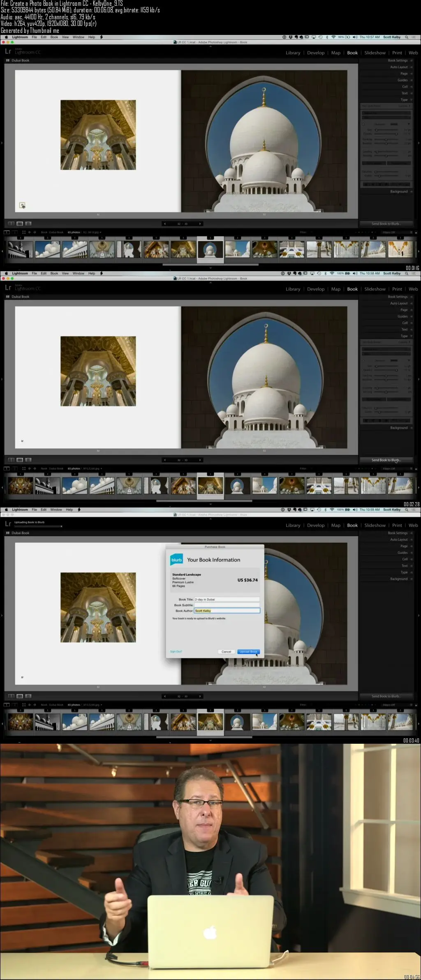The height and width of the screenshot is (980, 421).
Task: Click Lr logo in 10:57 AM frame
Action: point(8,52)
